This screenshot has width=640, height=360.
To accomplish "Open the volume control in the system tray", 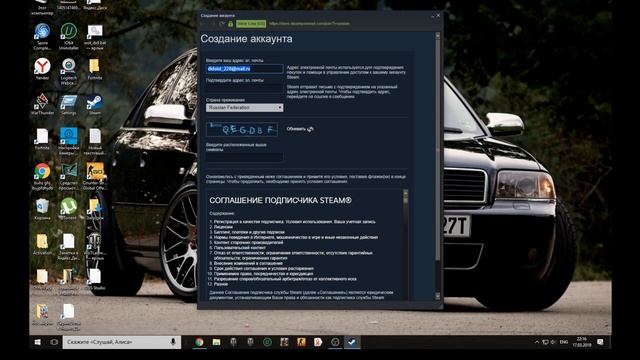I will coord(553,342).
